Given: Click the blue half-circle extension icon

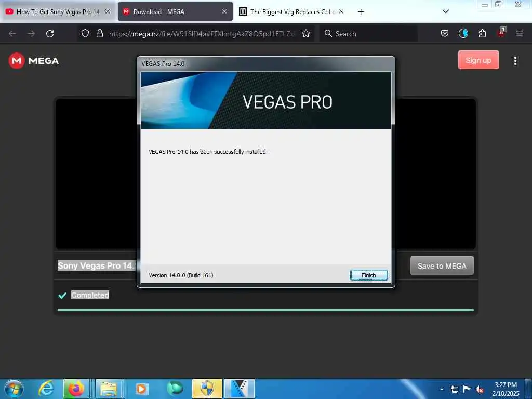Looking at the screenshot, I should point(463,33).
